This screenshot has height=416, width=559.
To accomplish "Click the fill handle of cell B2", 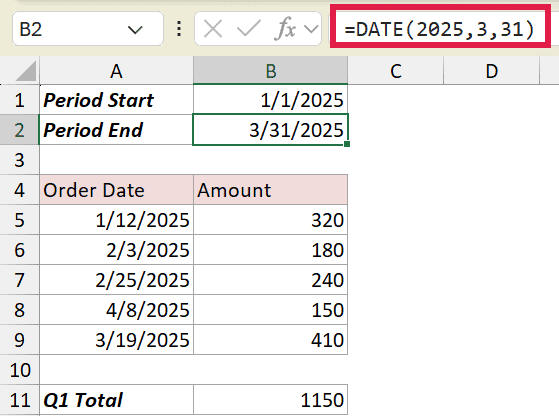I will [x=347, y=144].
